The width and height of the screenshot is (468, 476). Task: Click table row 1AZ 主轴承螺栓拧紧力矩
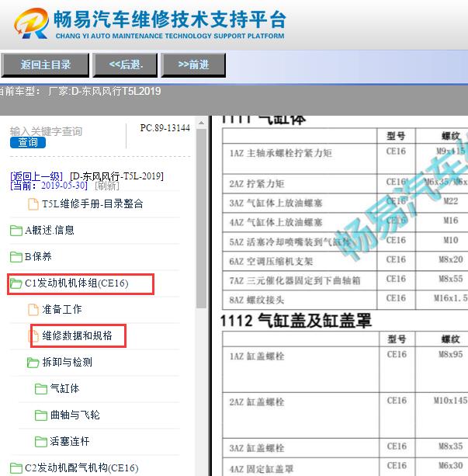[345, 158]
